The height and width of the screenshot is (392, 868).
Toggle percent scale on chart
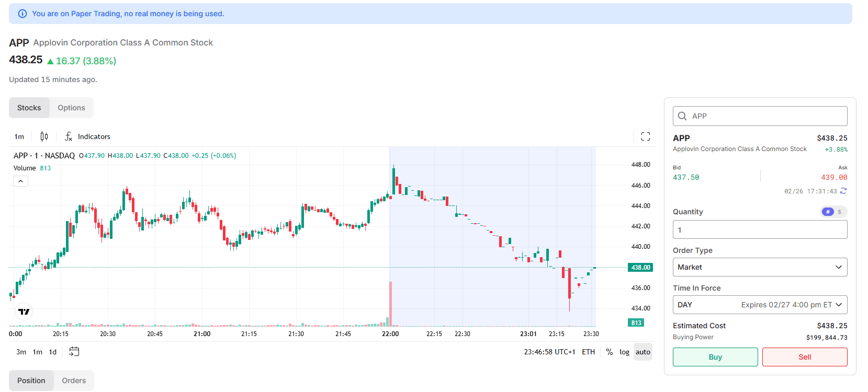[x=610, y=352]
